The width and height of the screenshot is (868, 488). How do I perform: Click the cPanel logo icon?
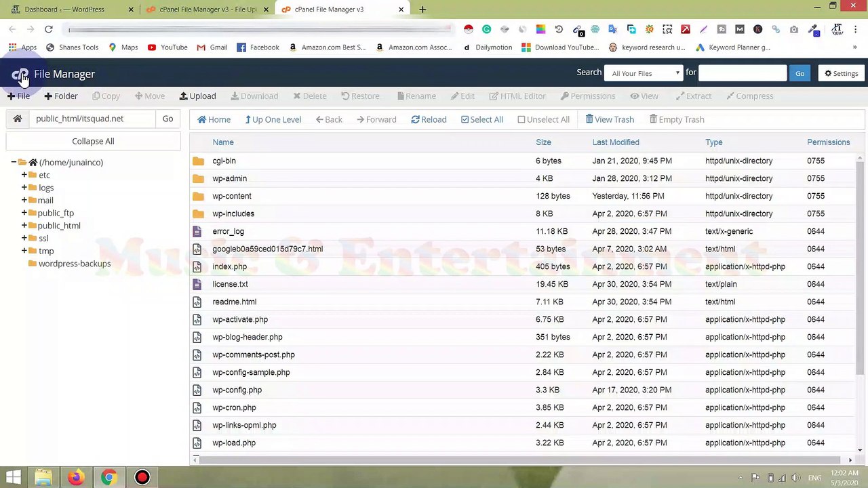point(20,74)
